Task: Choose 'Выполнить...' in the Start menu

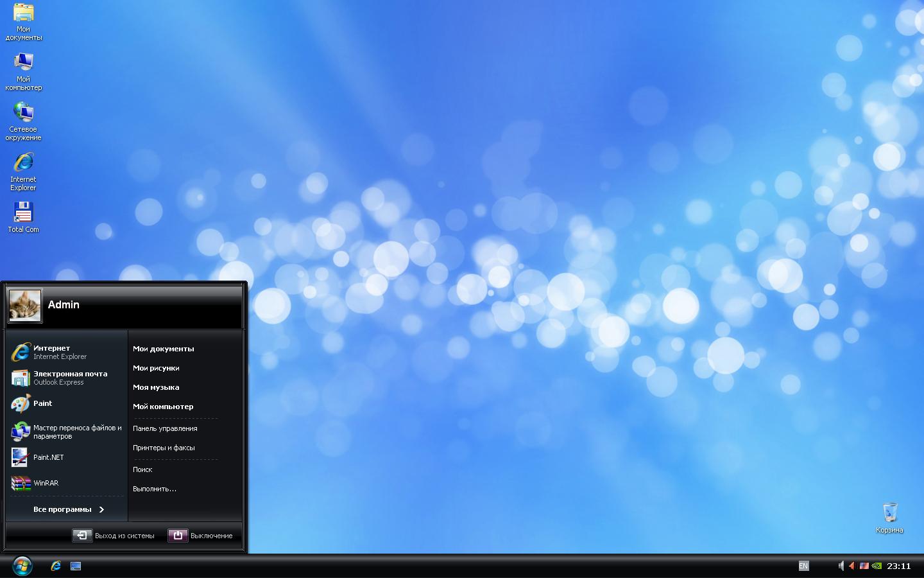Action: [x=155, y=489]
